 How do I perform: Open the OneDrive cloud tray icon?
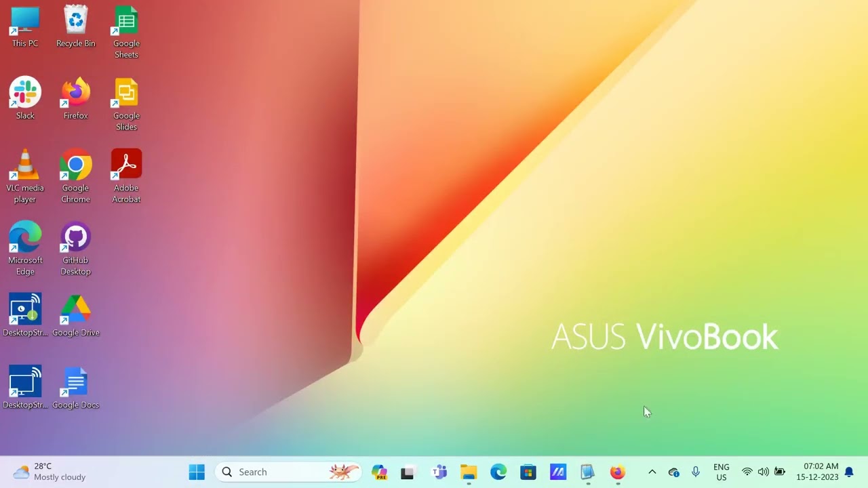click(673, 472)
